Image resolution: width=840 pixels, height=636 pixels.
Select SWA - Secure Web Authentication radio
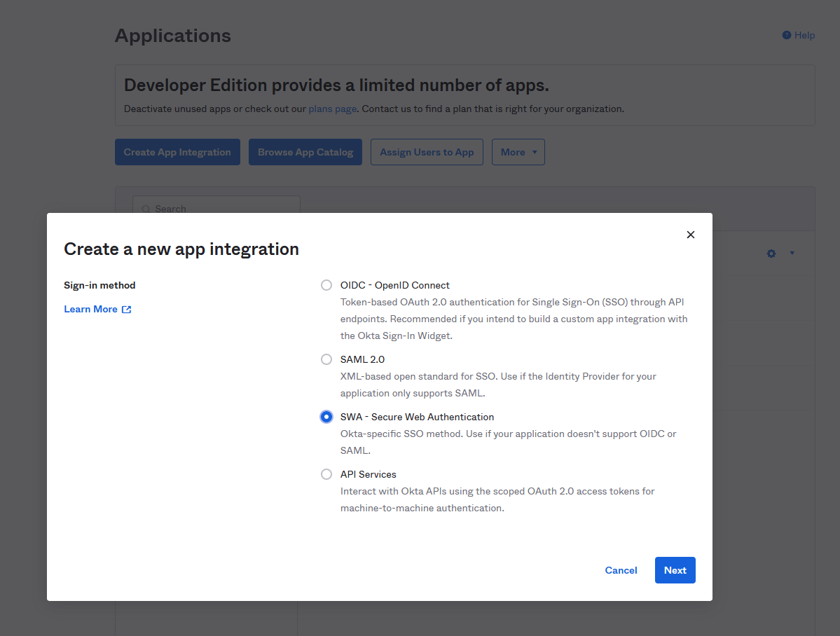(x=326, y=417)
